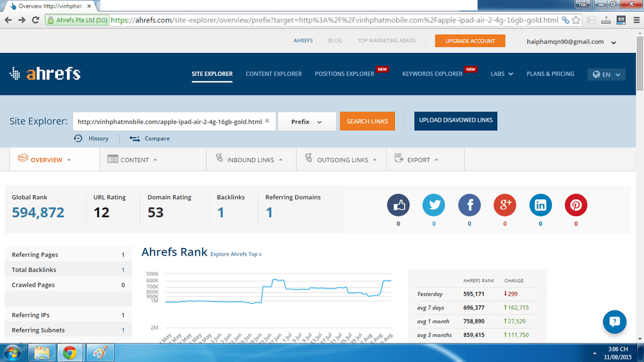This screenshot has height=362, width=644.
Task: Bookmark this page with the star
Action: (x=576, y=20)
